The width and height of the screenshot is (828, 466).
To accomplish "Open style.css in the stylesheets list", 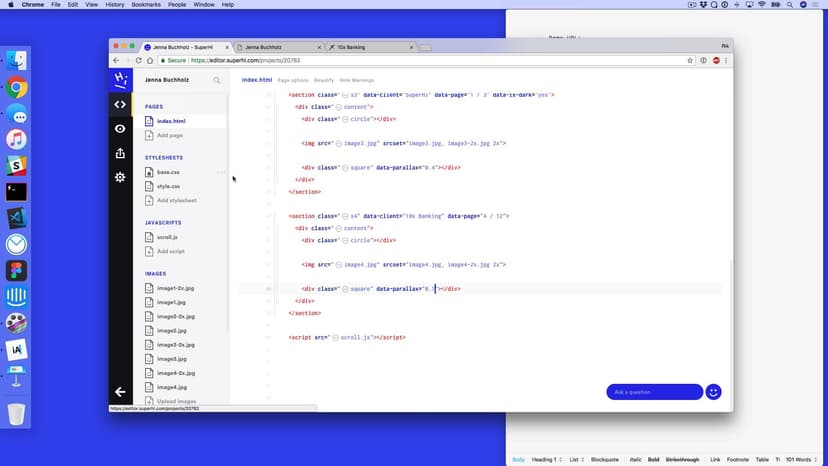I will coord(168,186).
